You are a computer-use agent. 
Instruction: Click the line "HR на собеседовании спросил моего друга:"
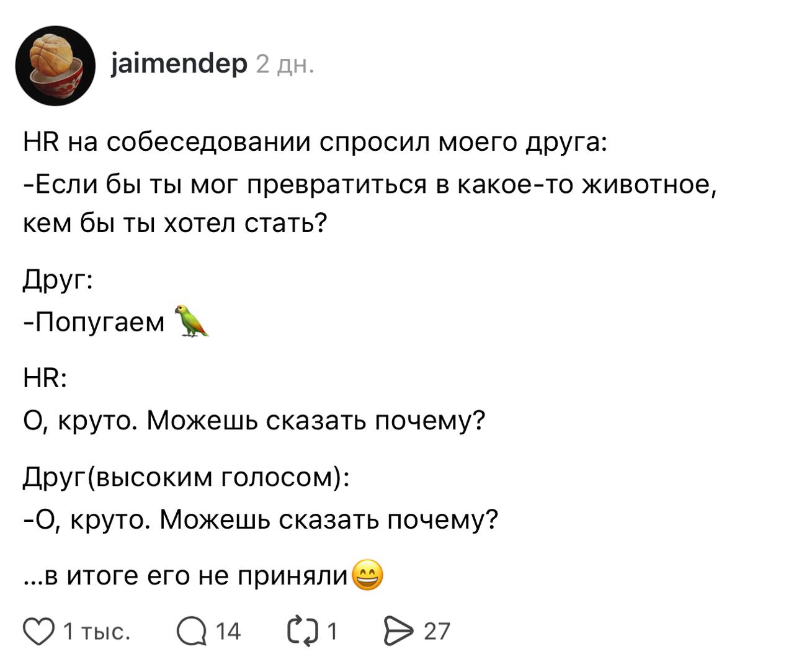tap(315, 143)
